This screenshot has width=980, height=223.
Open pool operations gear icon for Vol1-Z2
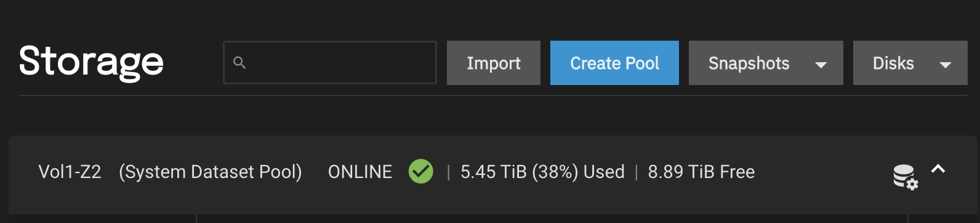(906, 177)
